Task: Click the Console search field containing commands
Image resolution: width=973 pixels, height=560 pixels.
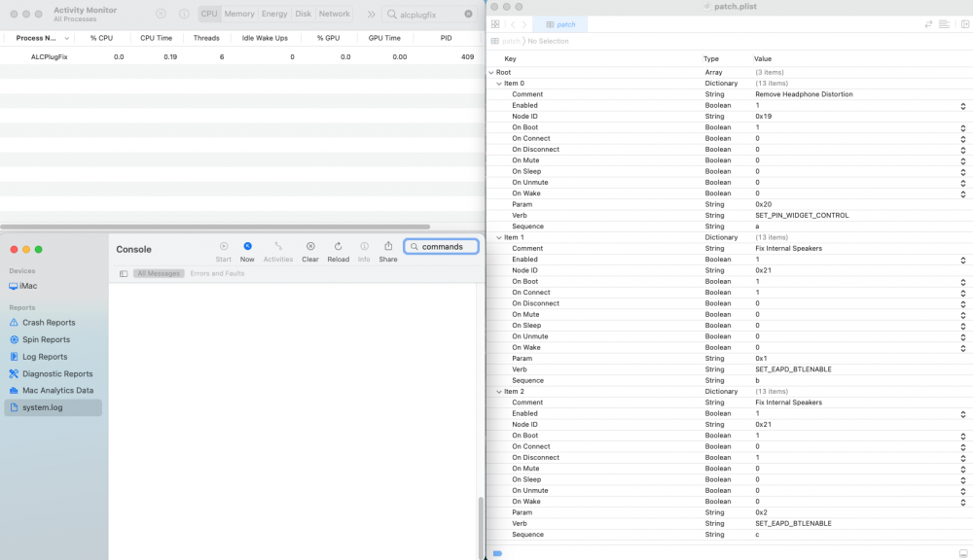Action: [x=441, y=247]
